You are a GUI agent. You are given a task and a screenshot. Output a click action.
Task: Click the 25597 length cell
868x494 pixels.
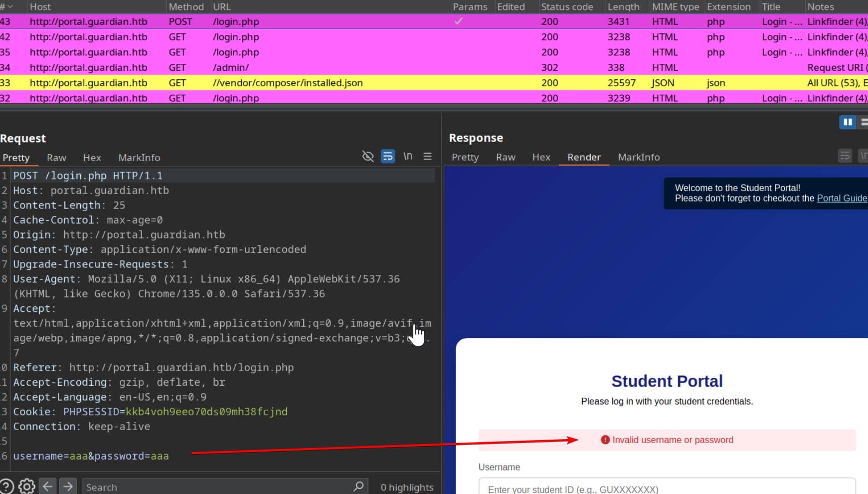[621, 83]
